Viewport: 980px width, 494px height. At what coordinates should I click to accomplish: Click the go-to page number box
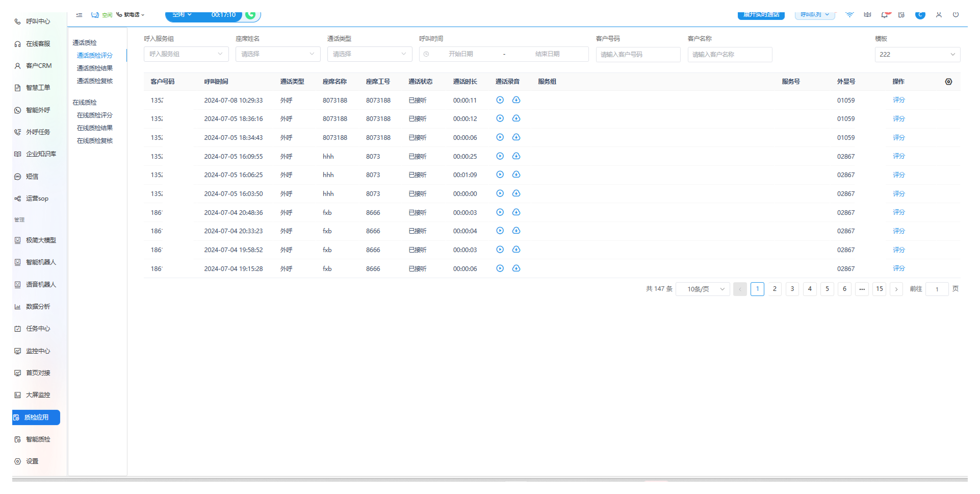[x=937, y=289]
